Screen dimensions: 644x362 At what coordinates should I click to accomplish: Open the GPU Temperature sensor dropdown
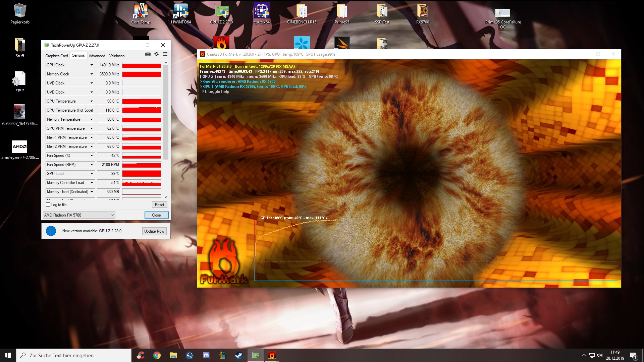click(x=92, y=101)
